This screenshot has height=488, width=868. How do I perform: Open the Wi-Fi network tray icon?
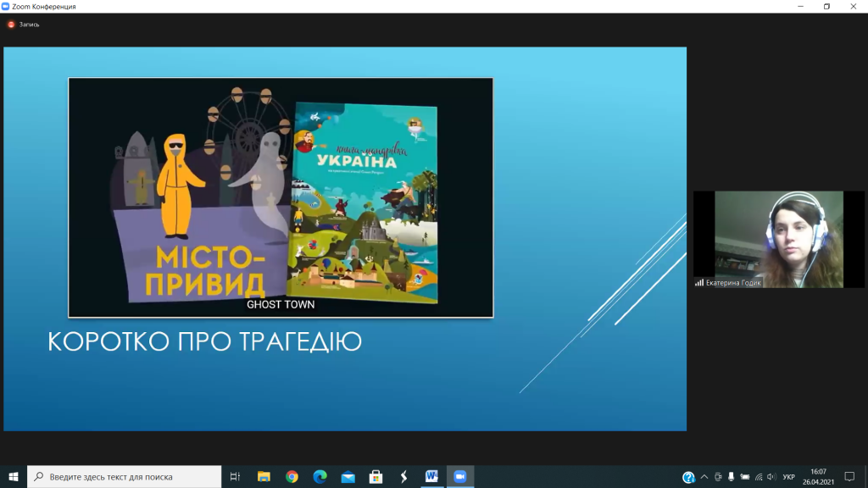click(x=759, y=477)
